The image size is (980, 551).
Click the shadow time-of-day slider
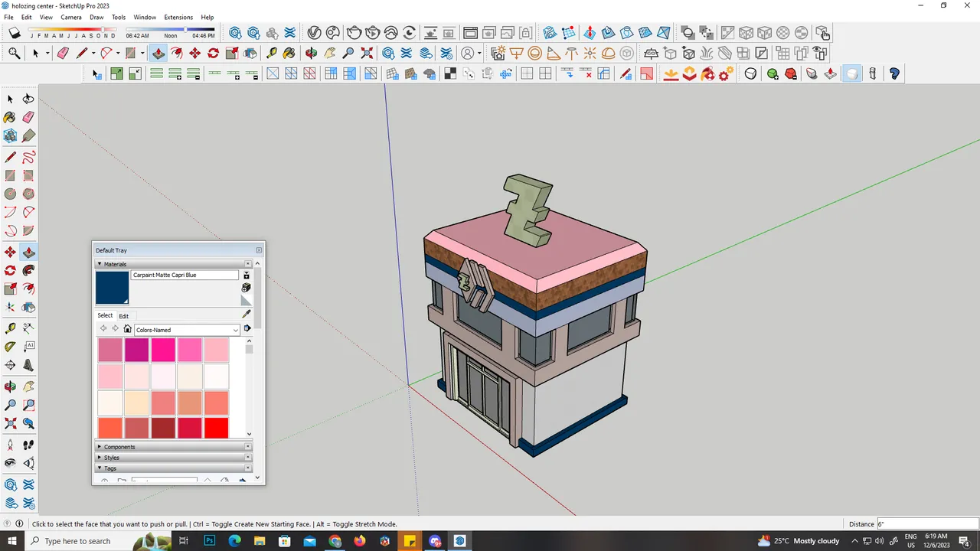coord(170,30)
